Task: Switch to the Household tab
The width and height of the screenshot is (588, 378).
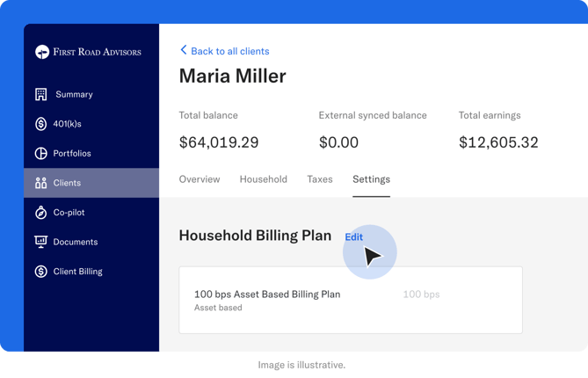Action: click(x=264, y=179)
